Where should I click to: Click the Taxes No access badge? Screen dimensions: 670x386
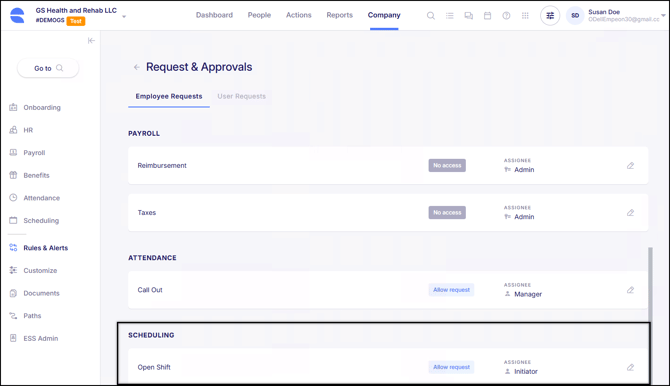pyautogui.click(x=447, y=212)
